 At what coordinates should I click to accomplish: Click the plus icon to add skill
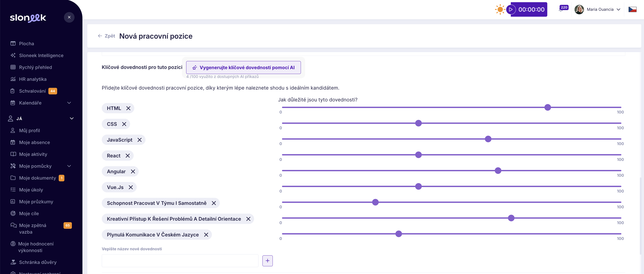coord(267,261)
